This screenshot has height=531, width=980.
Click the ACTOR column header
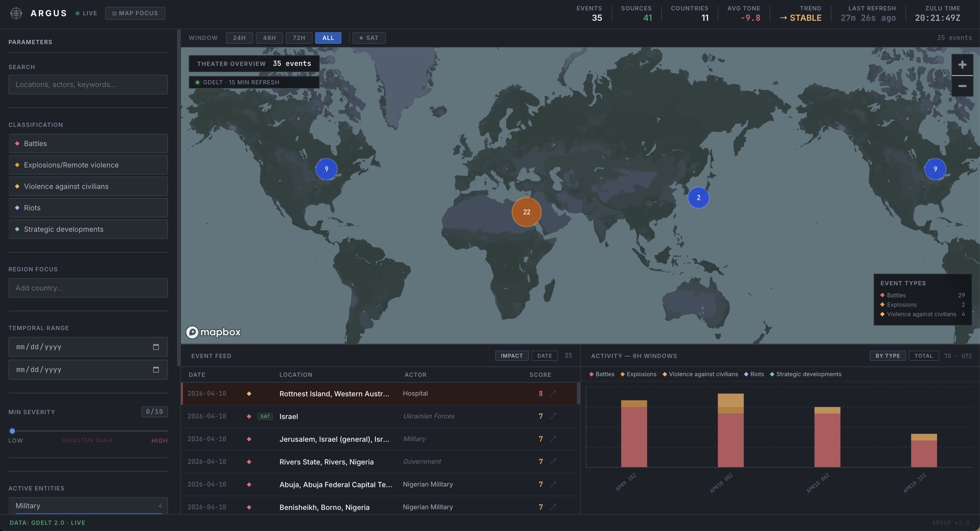click(x=415, y=375)
